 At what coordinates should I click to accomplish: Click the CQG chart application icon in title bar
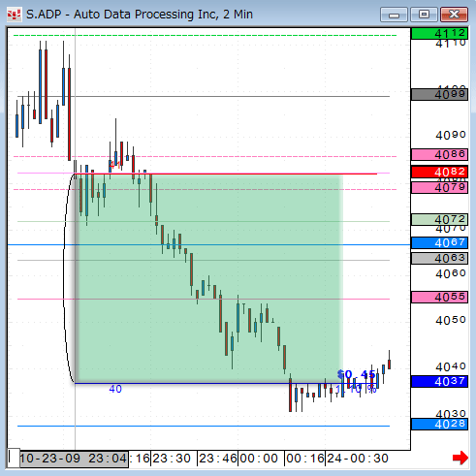coord(14,15)
